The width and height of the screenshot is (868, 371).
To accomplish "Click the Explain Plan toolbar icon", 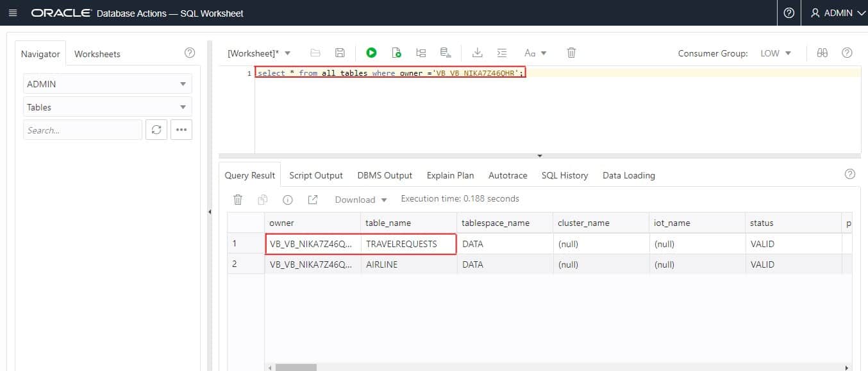I will click(x=421, y=53).
